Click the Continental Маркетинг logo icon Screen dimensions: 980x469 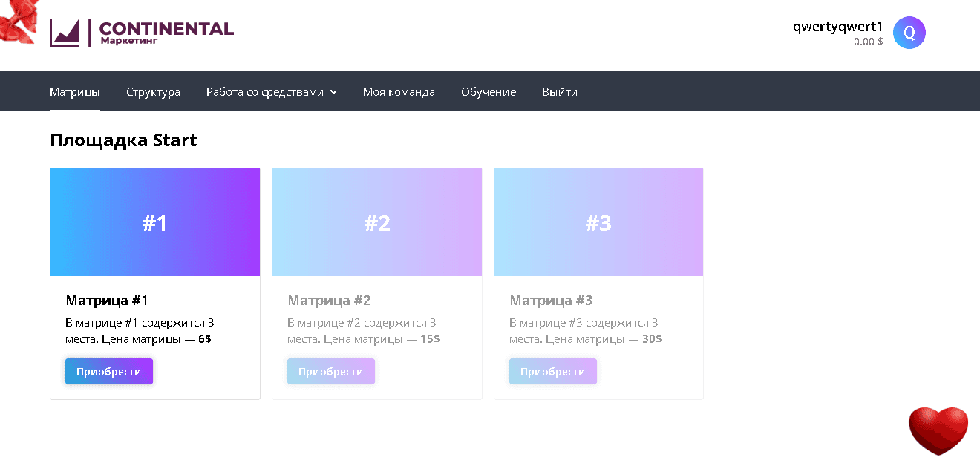click(65, 33)
